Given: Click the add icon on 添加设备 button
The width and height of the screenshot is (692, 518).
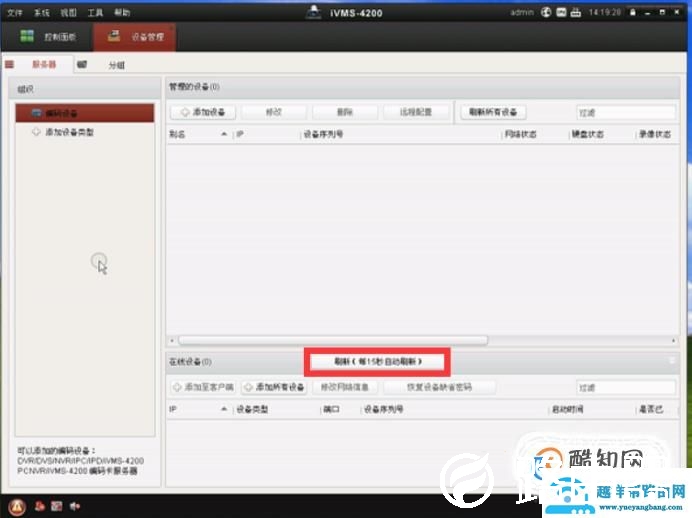Looking at the screenshot, I should click(x=185, y=112).
